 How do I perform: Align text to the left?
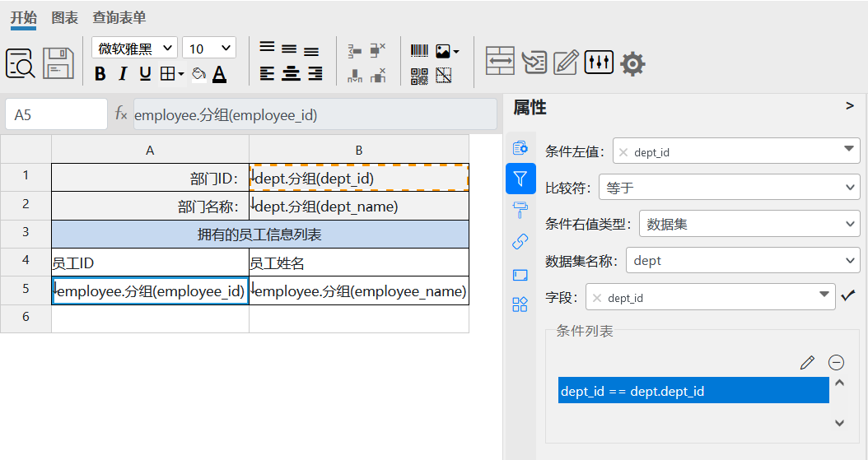point(268,73)
